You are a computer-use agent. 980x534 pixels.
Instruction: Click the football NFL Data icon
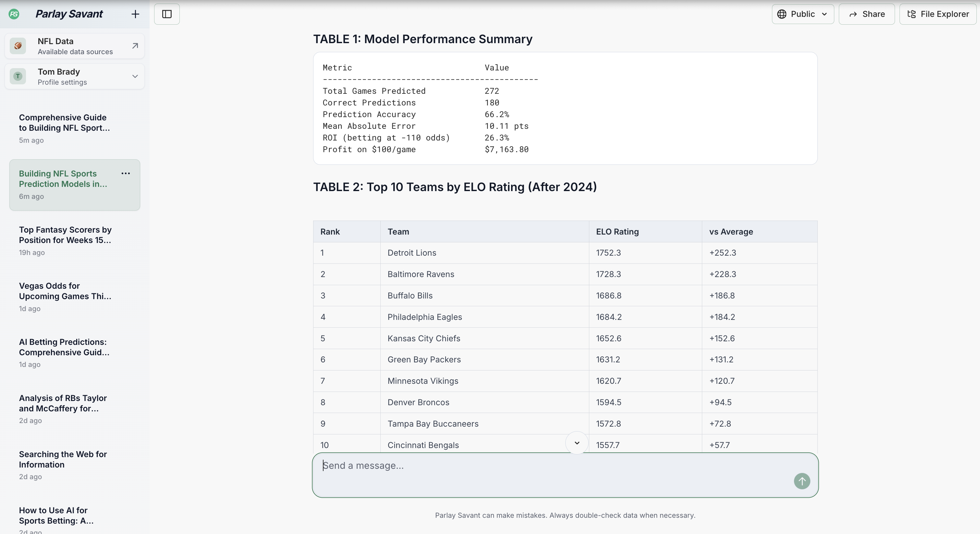(18, 46)
